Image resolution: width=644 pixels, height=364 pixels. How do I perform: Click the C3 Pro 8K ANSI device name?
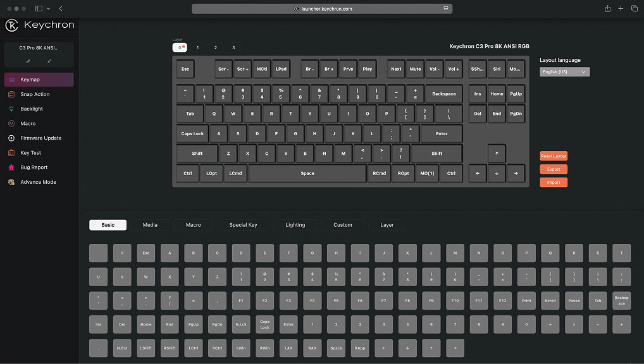coord(39,48)
